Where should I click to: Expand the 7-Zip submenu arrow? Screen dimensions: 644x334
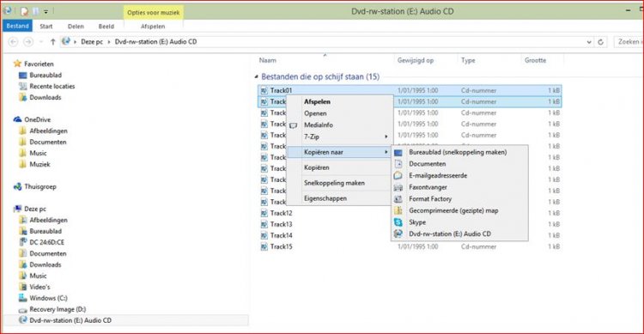coord(386,137)
